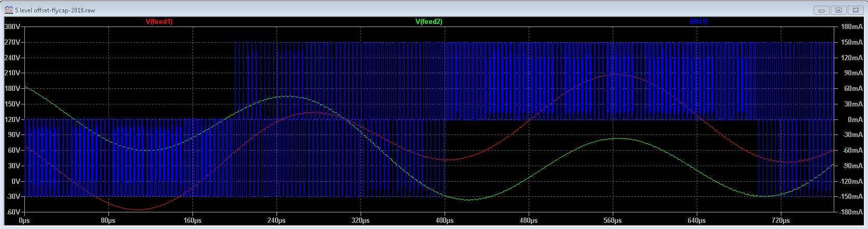Click the 720µs time axis label
The image size is (868, 229).
(781, 221)
